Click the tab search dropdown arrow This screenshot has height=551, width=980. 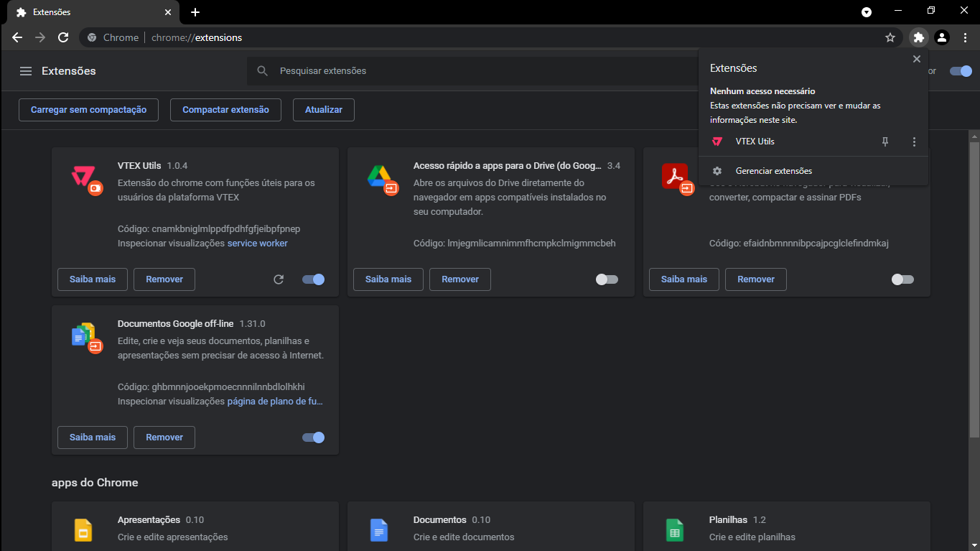click(867, 12)
